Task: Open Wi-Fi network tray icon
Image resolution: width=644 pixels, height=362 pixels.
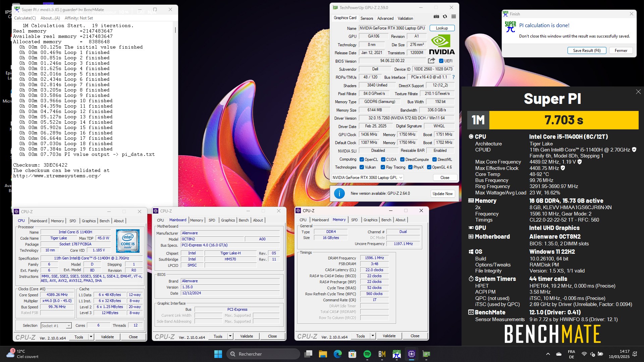Action: click(584, 354)
